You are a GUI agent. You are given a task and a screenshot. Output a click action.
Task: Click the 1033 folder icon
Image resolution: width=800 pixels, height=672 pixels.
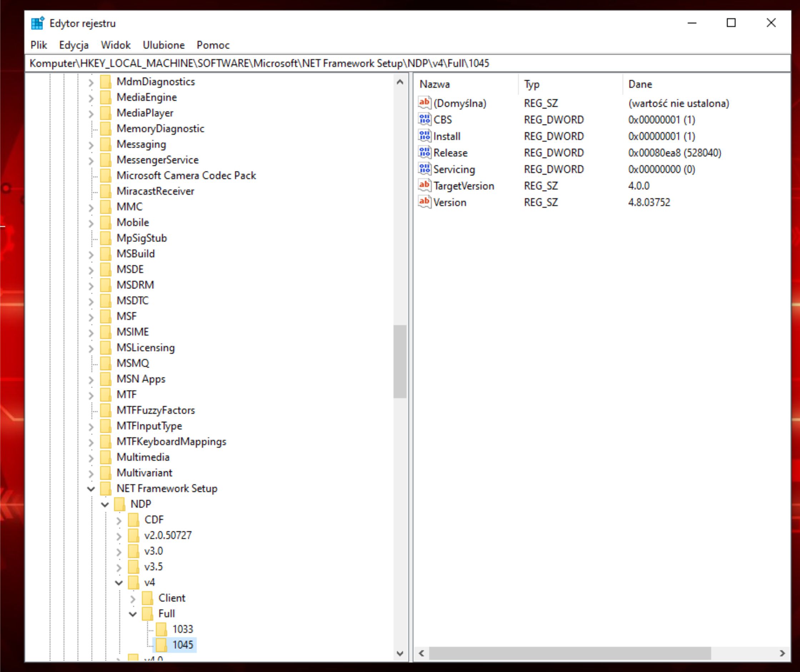[x=161, y=629]
